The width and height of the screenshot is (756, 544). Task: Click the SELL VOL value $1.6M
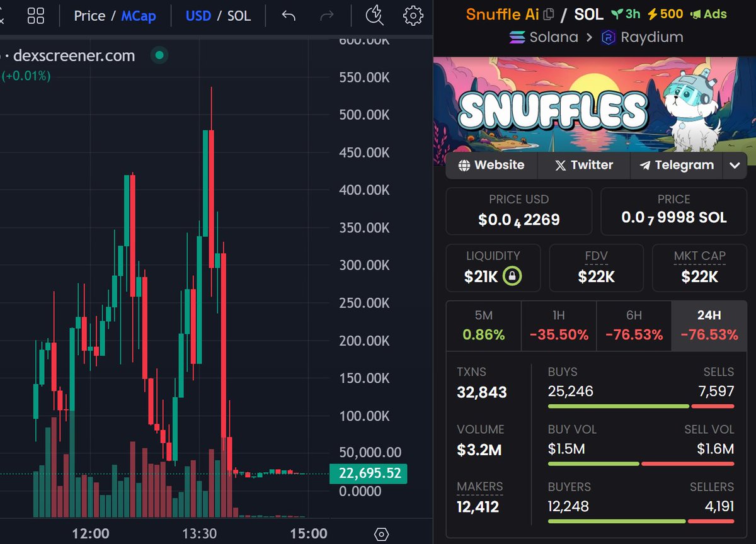coord(716,449)
